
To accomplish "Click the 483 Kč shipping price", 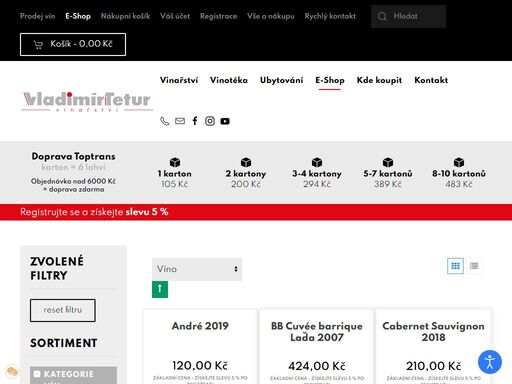I will [459, 184].
